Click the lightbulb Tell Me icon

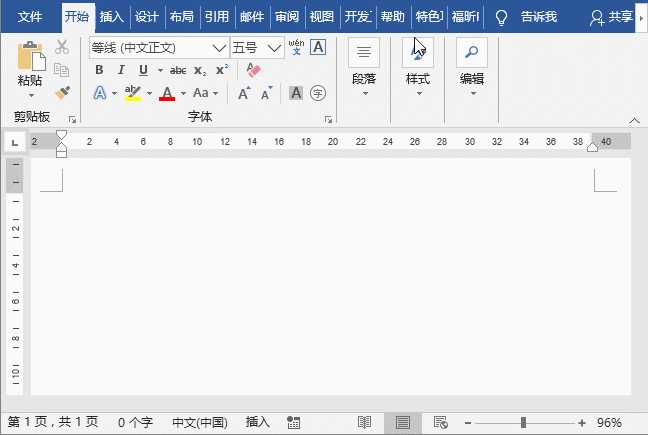click(x=501, y=17)
